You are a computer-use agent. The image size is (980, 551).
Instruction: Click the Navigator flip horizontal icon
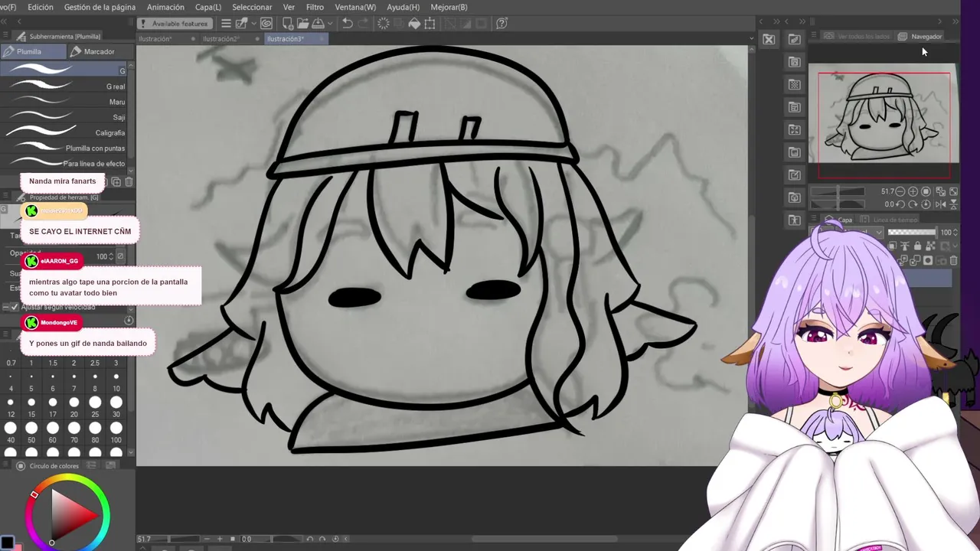click(x=940, y=204)
